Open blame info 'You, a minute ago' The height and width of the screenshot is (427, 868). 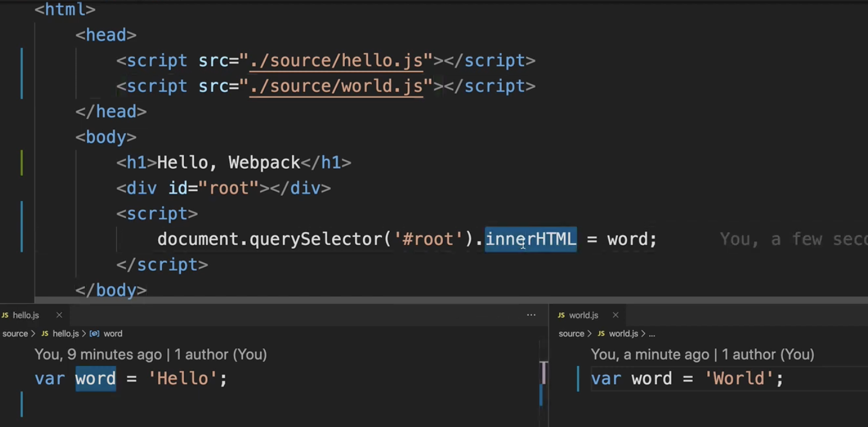point(650,355)
